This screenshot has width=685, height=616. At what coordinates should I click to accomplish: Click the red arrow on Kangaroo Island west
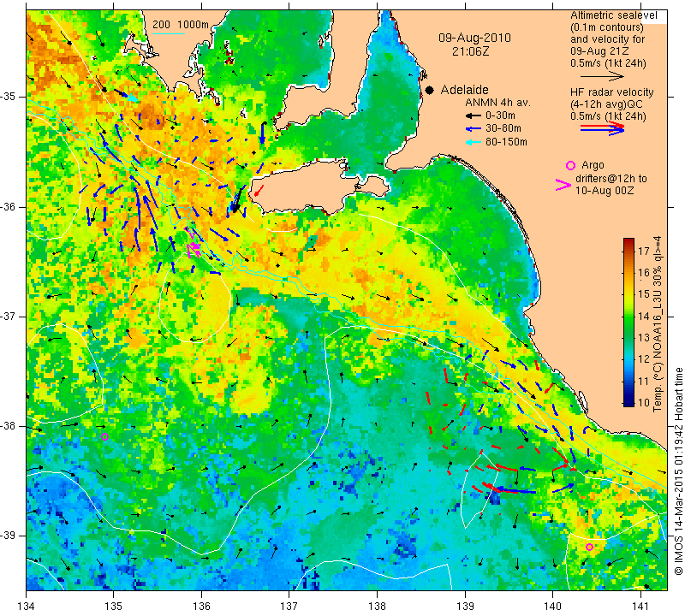pyautogui.click(x=259, y=190)
